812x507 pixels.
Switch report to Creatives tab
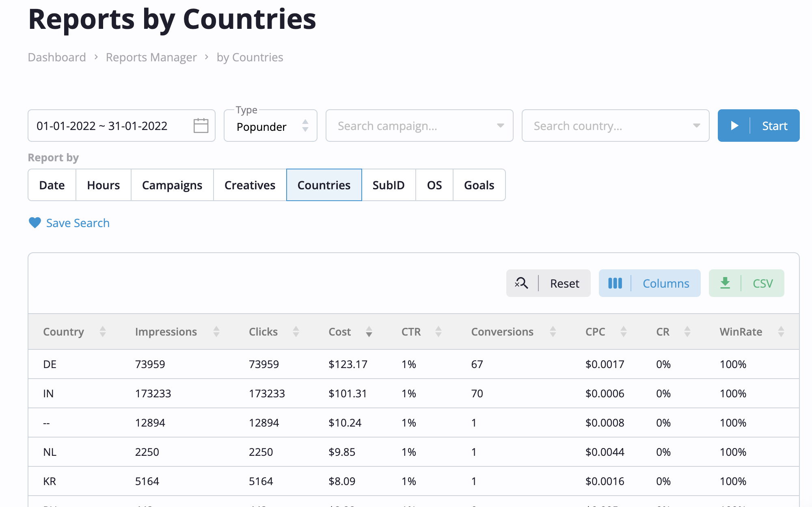coord(250,185)
